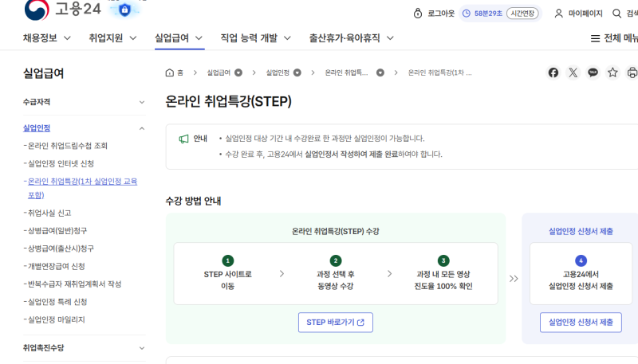Screen dimensions: 638x364
Task: Click the session timer clock icon
Action: (467, 14)
